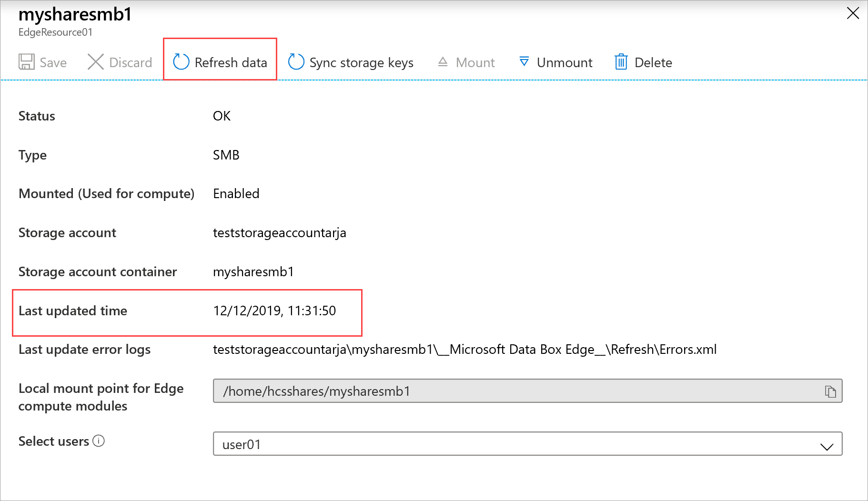Click the Sync storage keys circular icon
Viewport: 868px width, 501px height.
click(295, 62)
